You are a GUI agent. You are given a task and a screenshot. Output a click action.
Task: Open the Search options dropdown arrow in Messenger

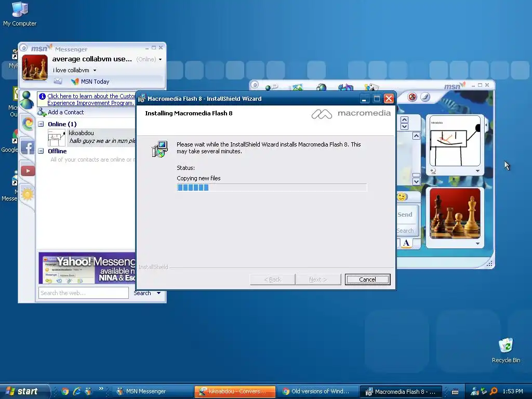click(158, 293)
